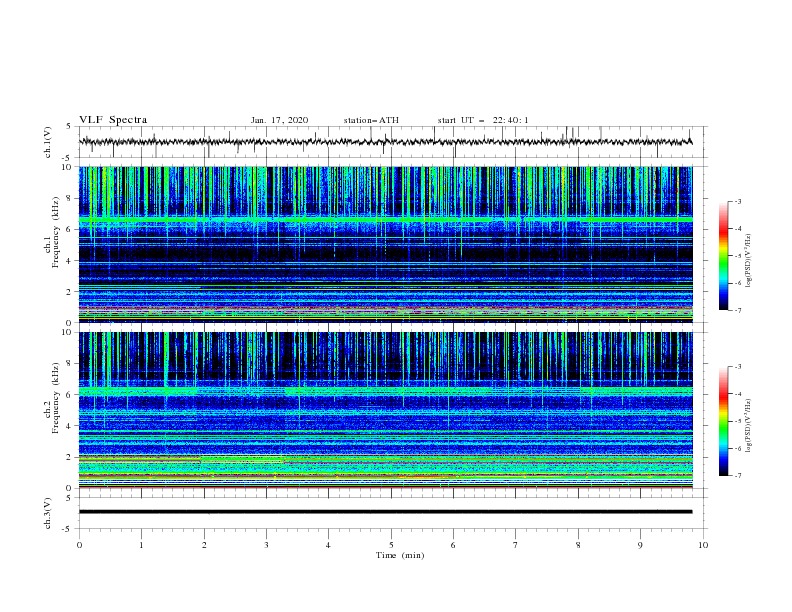
Task: Click the '6' kHz tick on ch.2 frequency axis
Action: pyautogui.click(x=70, y=394)
